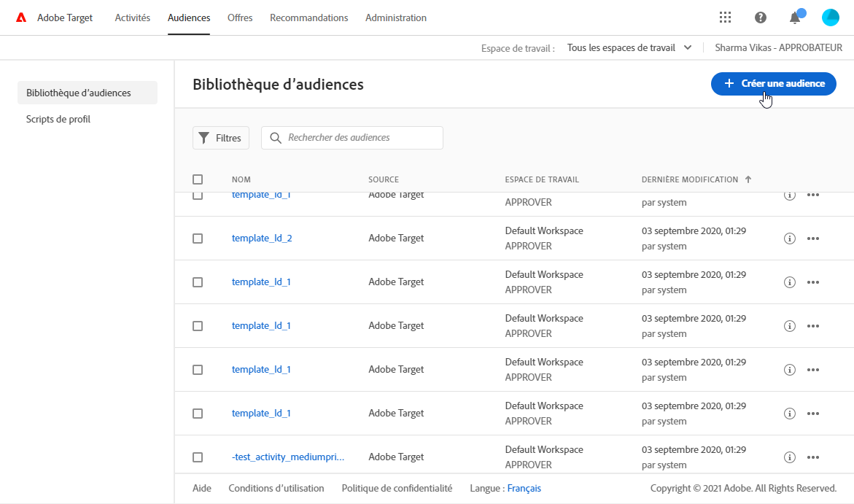Open the notifications bell

point(795,18)
